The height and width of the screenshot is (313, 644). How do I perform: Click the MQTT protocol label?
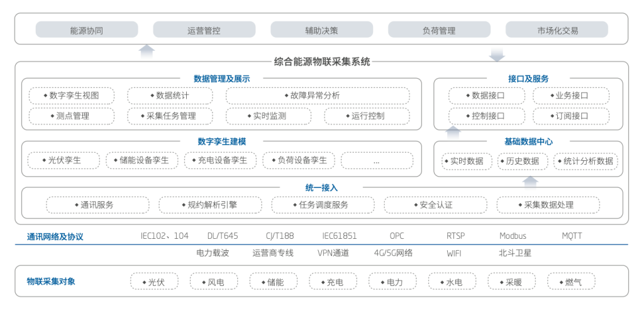[572, 236]
